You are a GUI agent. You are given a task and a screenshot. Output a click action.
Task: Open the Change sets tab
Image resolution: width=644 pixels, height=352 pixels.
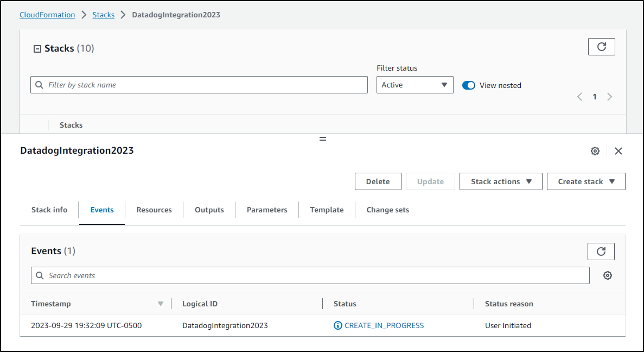click(388, 210)
